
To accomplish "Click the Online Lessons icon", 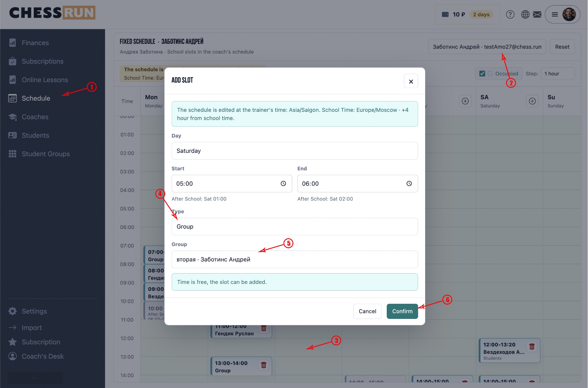I will coord(13,80).
